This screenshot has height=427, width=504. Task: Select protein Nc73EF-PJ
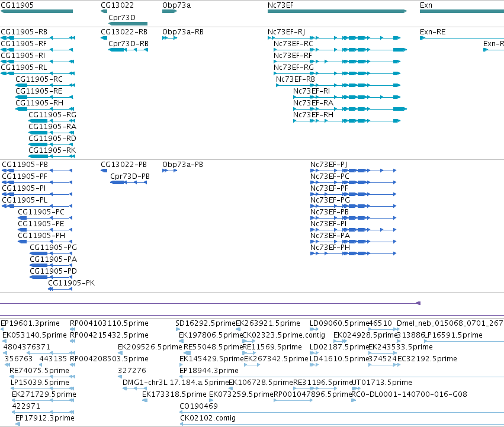[353, 171]
